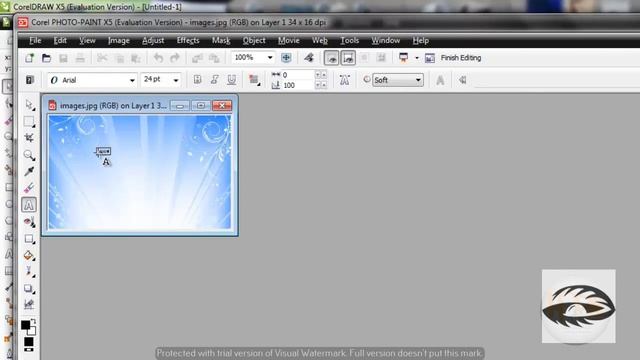
Task: Toggle Underline text formatting
Action: pyautogui.click(x=232, y=80)
